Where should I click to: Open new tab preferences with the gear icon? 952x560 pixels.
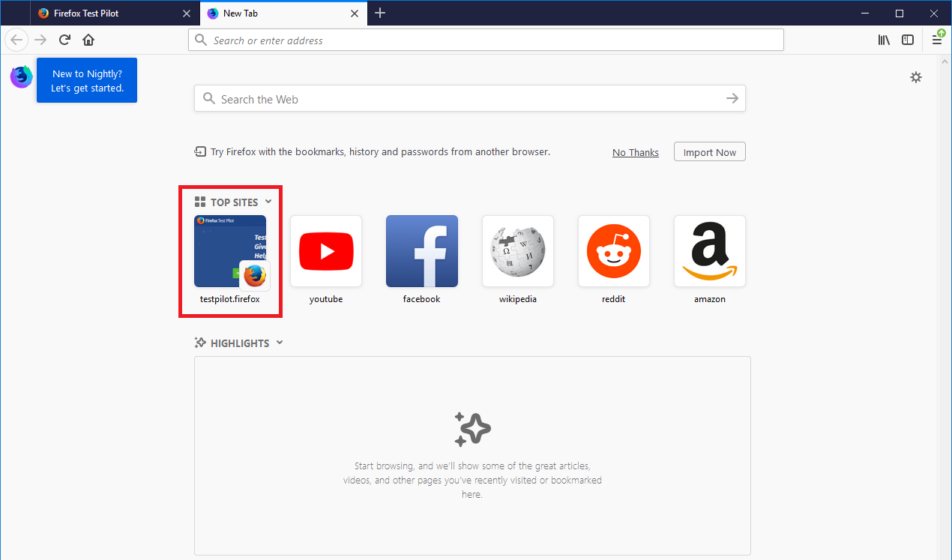coord(915,76)
